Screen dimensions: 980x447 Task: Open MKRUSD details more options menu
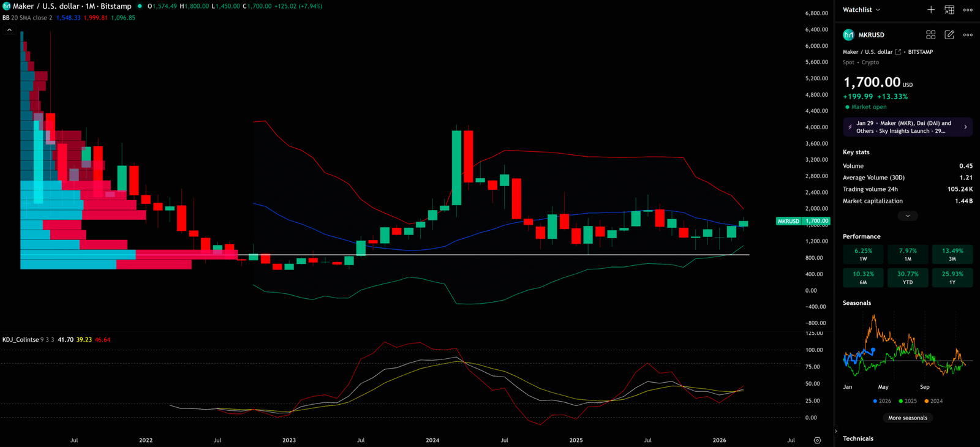(968, 35)
